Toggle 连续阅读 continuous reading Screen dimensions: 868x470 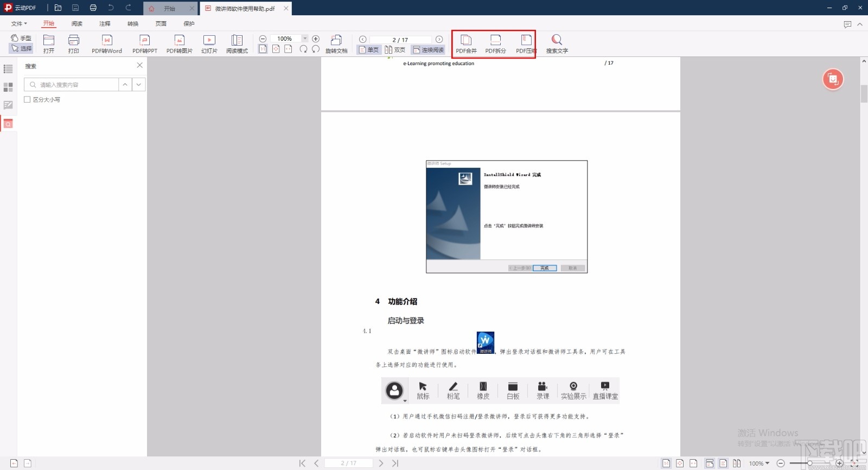pos(428,49)
